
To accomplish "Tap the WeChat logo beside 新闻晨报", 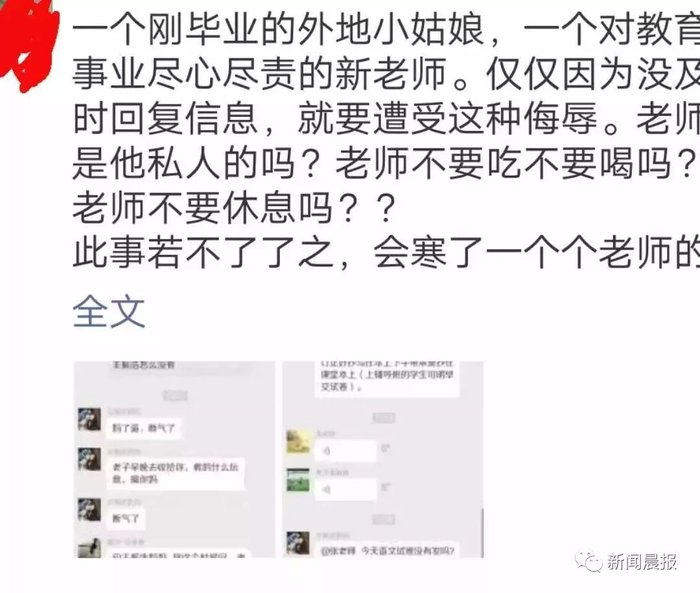I will pyautogui.click(x=588, y=561).
